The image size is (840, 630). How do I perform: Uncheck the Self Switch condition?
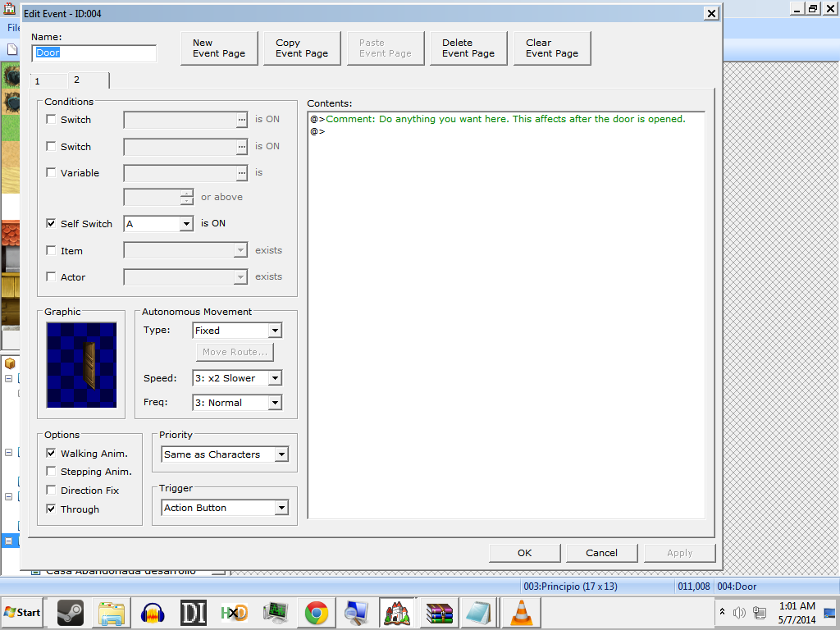tap(52, 223)
